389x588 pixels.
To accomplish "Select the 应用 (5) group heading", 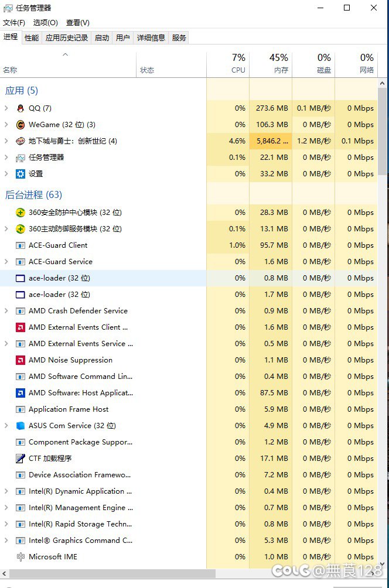I will (x=21, y=90).
